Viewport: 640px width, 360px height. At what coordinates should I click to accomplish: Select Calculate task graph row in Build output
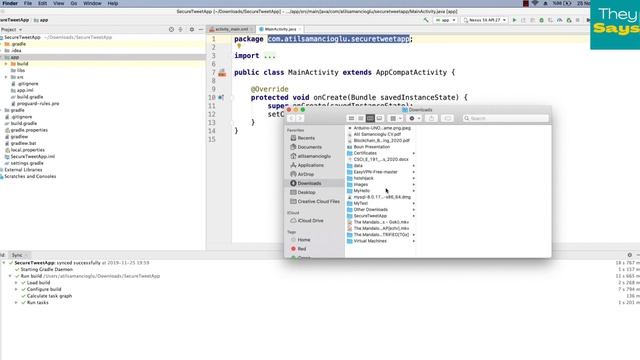pos(46,296)
